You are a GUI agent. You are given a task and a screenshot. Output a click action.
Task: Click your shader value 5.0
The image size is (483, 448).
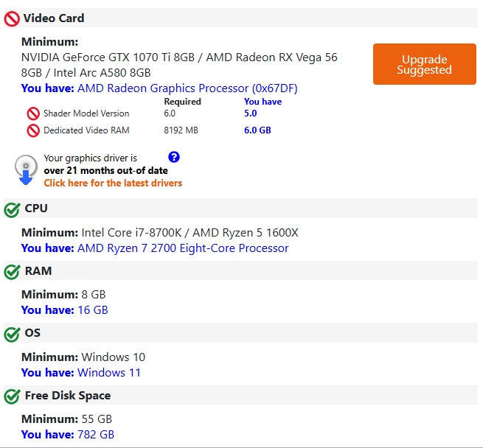click(251, 113)
